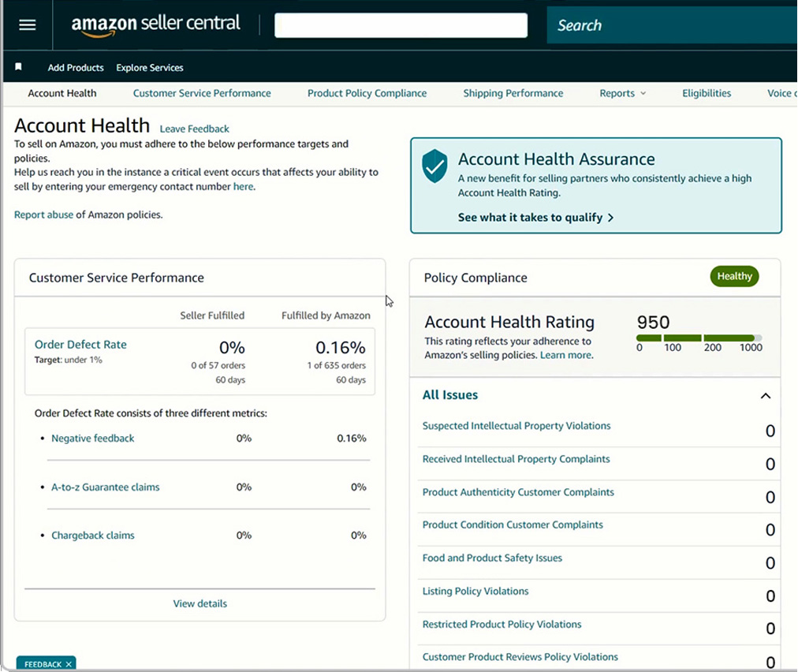This screenshot has height=672, width=798.
Task: Click the Account Health Assurance shield icon
Action: click(434, 167)
